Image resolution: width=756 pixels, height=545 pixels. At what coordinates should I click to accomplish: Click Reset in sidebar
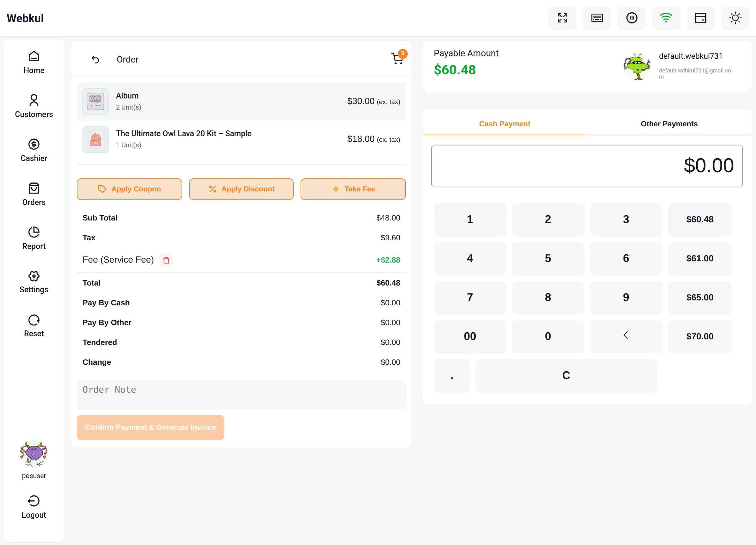(34, 326)
